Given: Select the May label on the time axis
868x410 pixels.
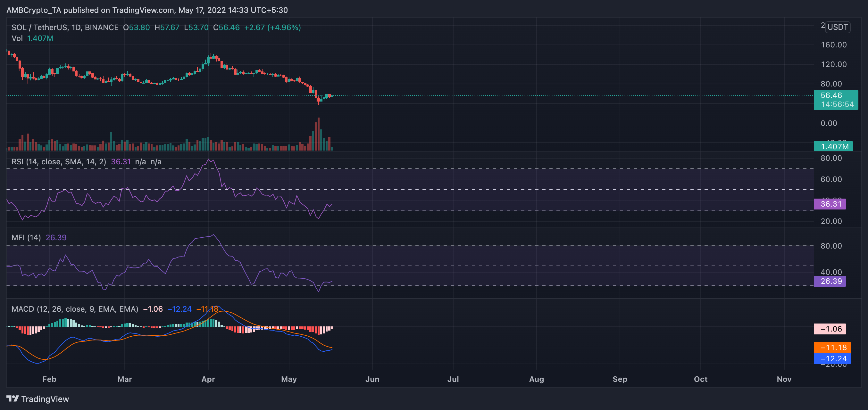Looking at the screenshot, I should click(x=289, y=379).
